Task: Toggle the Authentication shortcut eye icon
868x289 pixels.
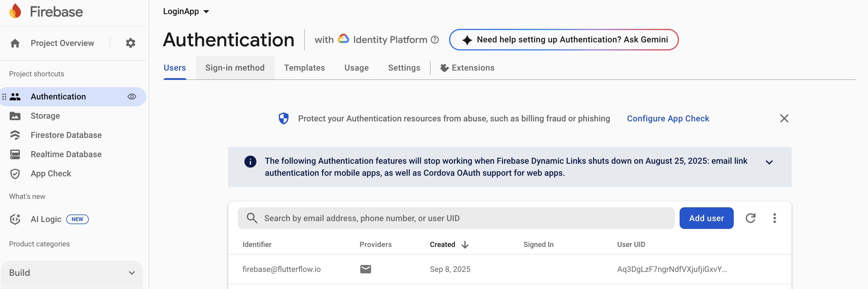Action: (132, 97)
